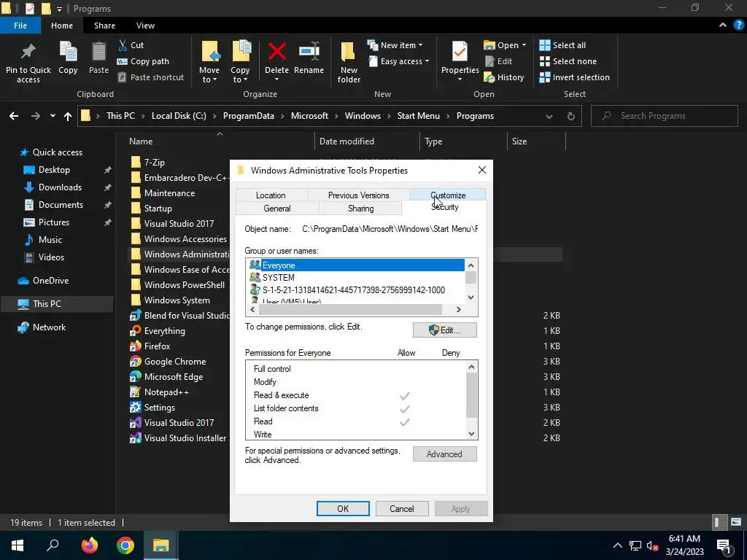Open Google Chrome from the taskbar
The width and height of the screenshot is (747, 560).
click(125, 545)
